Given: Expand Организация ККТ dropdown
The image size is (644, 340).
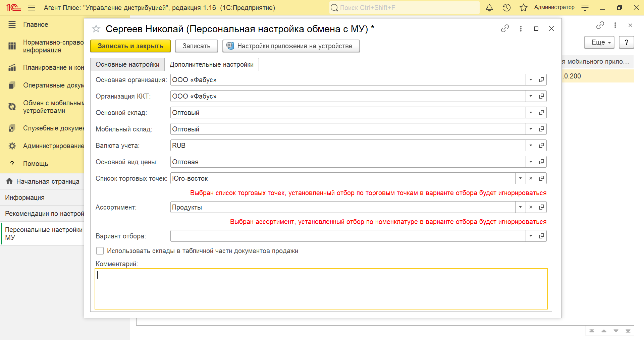Looking at the screenshot, I should coord(531,96).
